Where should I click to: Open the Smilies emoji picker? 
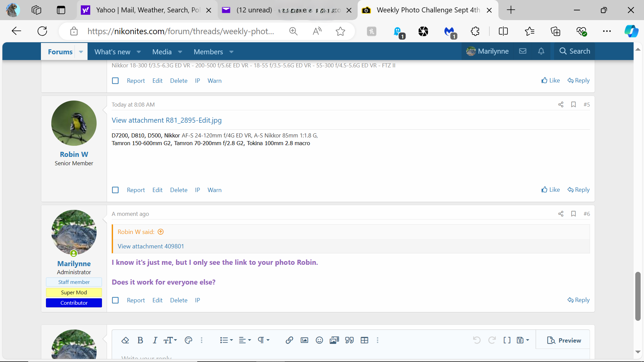pyautogui.click(x=319, y=340)
